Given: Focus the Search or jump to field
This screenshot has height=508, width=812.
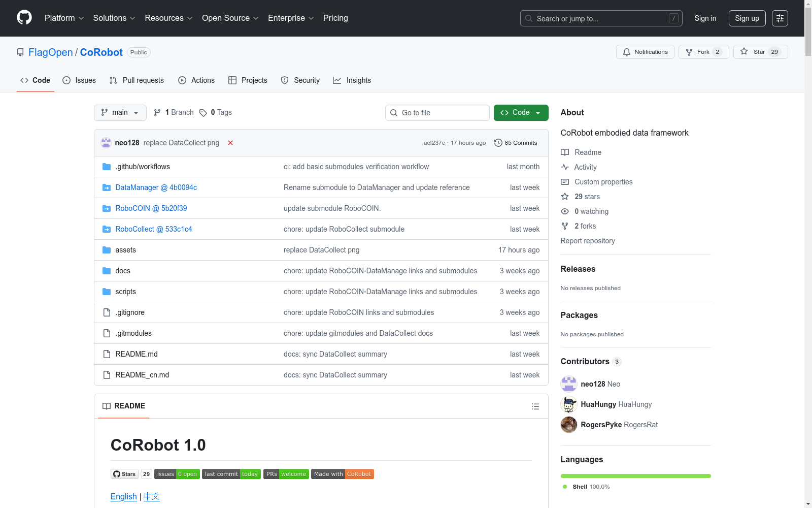Looking at the screenshot, I should (601, 18).
